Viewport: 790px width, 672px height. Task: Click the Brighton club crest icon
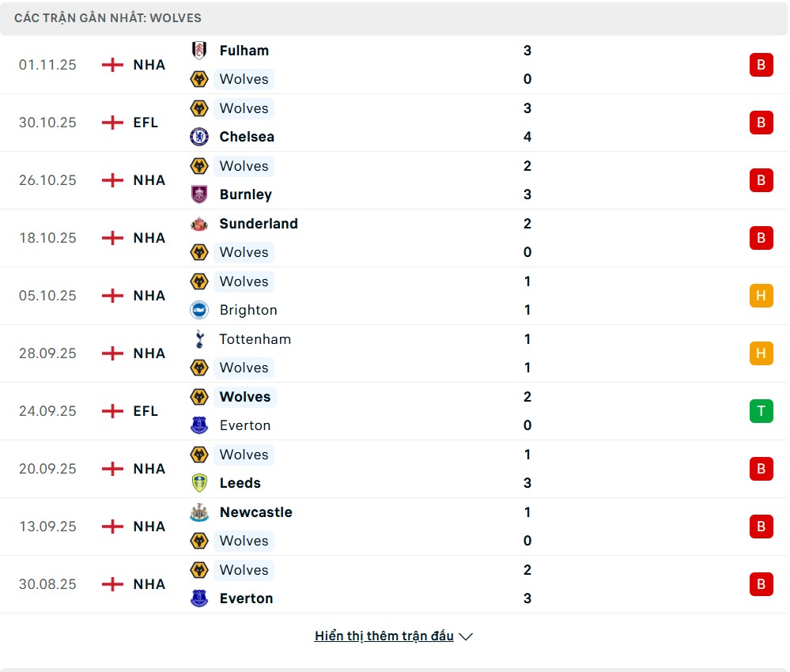(199, 310)
